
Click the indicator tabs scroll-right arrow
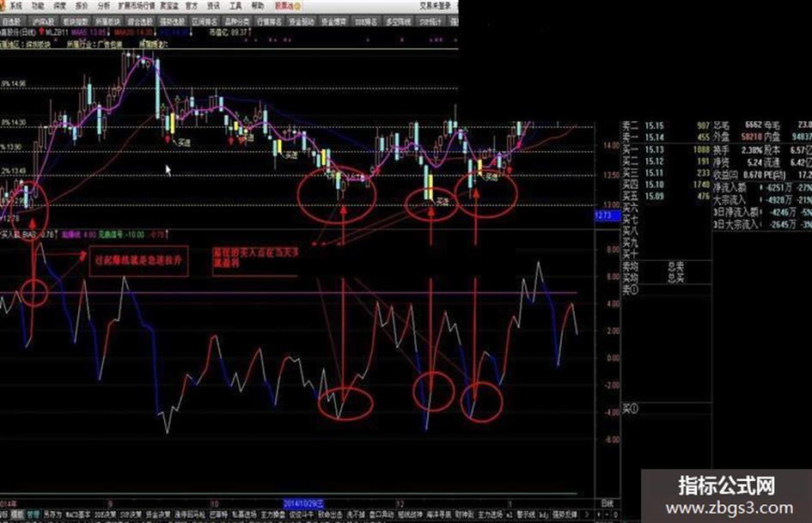(x=586, y=514)
